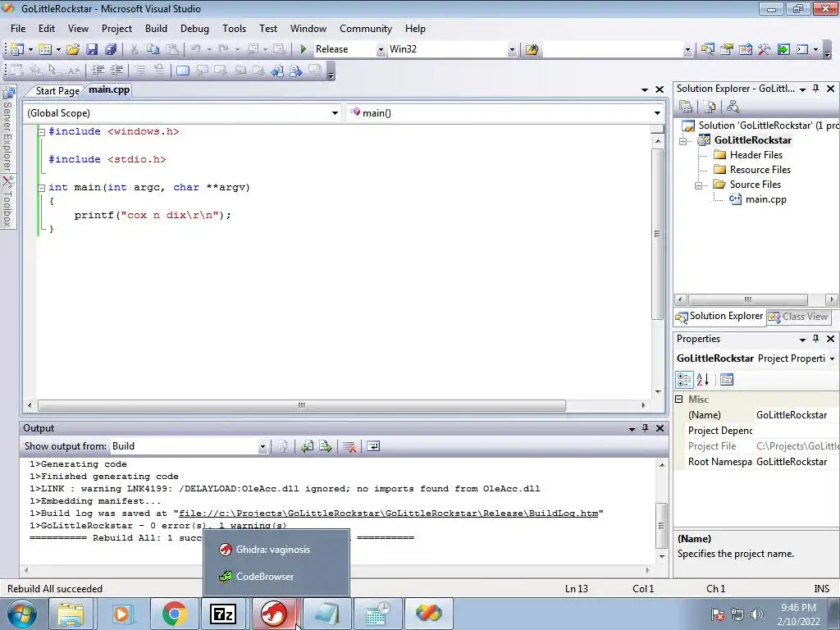Click the (Name) property value GoLittleRockstar
This screenshot has height=630, width=840.
tap(792, 415)
